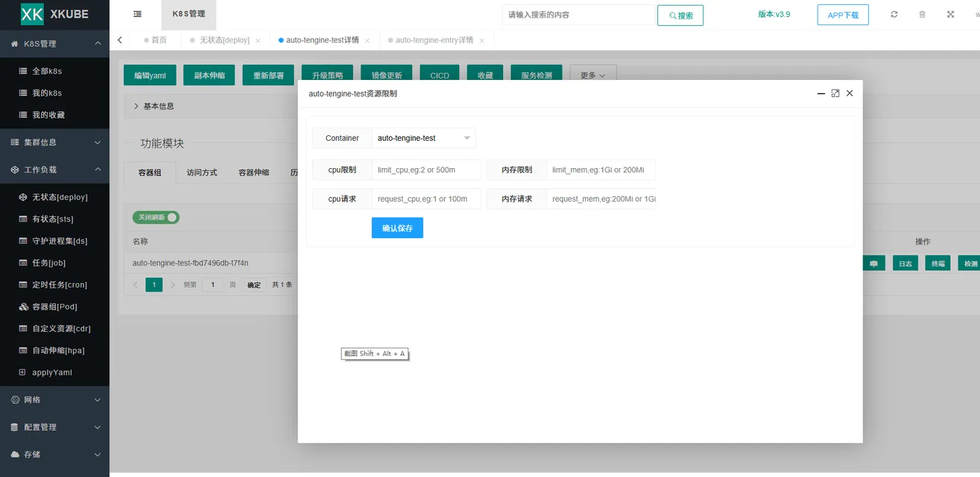The width and height of the screenshot is (980, 477).
Task: Close the 无状态[deploy] tab
Action: click(258, 41)
